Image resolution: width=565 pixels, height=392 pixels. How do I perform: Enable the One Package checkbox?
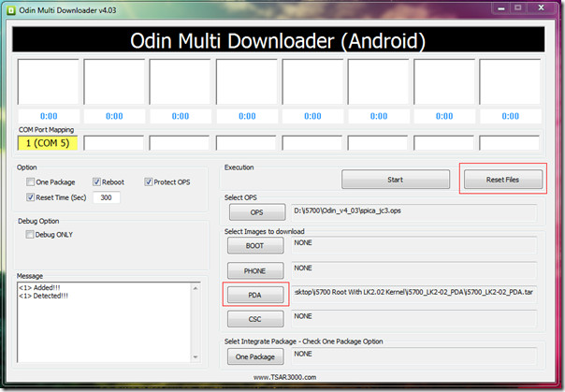point(30,181)
